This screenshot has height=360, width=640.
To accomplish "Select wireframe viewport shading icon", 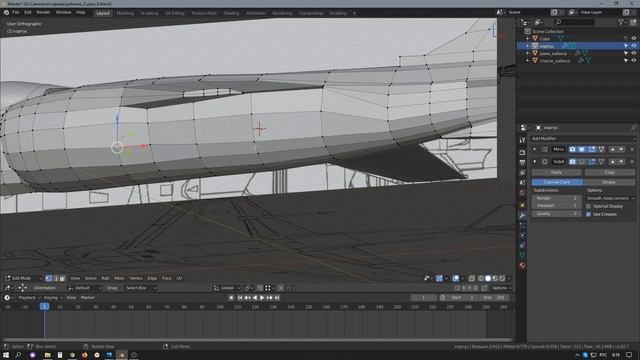I will (481, 278).
